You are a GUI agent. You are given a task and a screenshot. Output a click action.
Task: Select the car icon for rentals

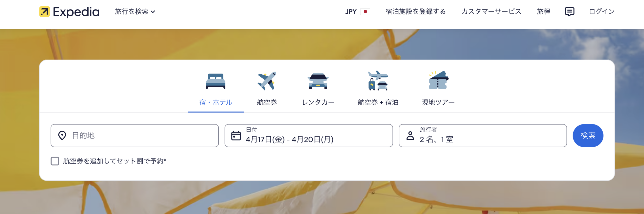click(x=318, y=81)
